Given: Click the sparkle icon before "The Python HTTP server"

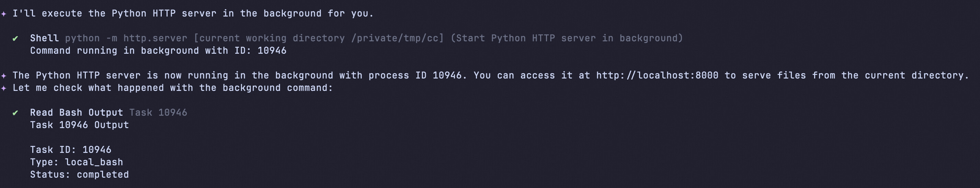Looking at the screenshot, I should (x=3, y=75).
